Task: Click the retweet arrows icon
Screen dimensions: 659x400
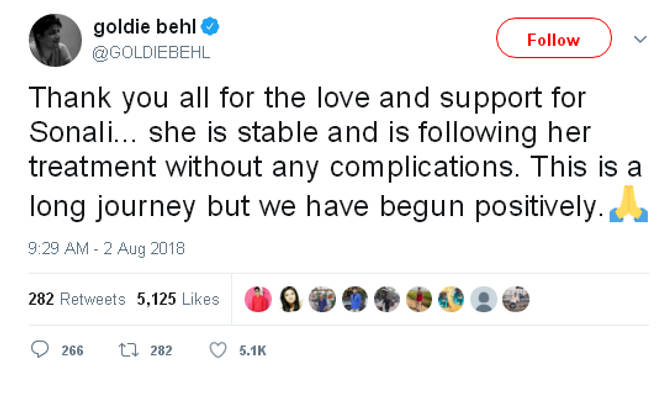Action: [126, 350]
